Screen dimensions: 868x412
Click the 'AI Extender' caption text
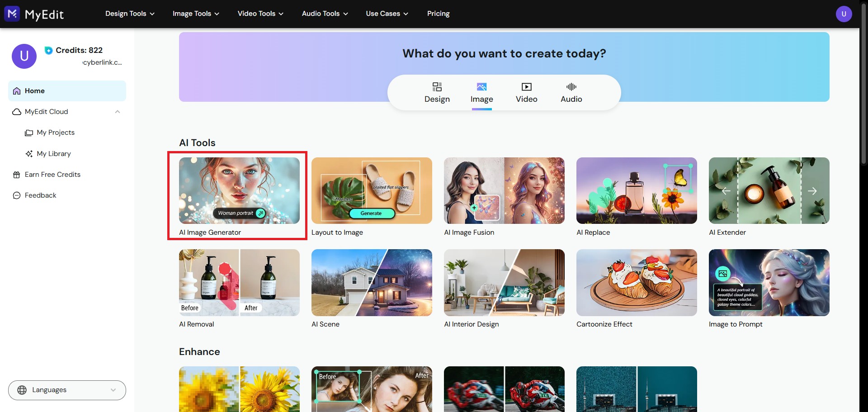pos(727,232)
